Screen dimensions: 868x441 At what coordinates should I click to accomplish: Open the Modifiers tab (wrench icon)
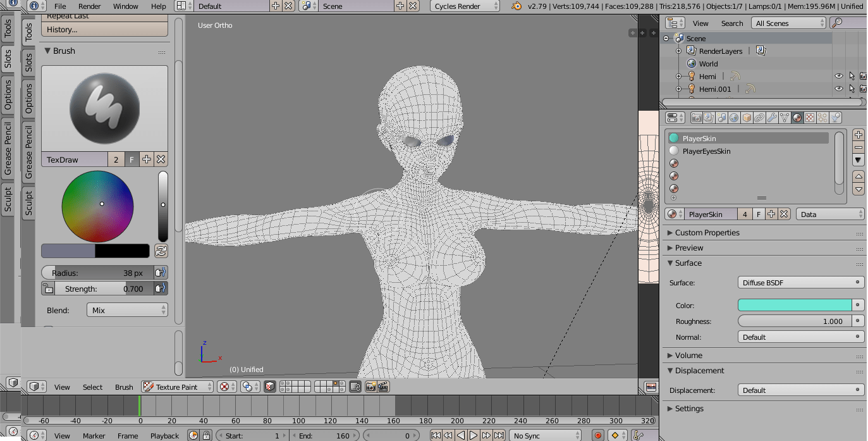click(773, 118)
